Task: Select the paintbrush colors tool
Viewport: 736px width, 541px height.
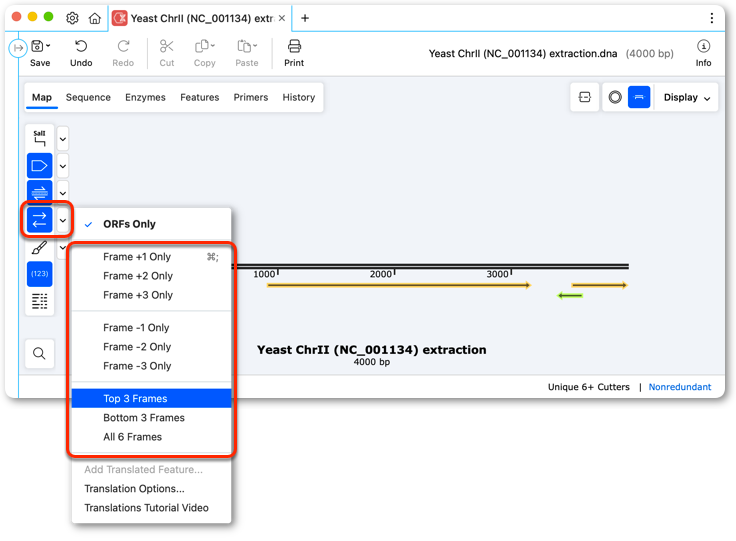Action: coord(39,247)
